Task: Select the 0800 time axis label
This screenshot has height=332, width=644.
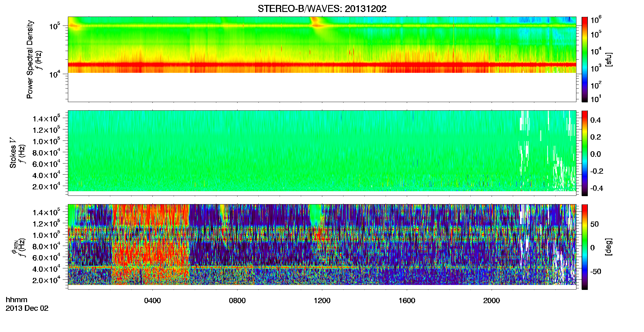Action: (237, 301)
